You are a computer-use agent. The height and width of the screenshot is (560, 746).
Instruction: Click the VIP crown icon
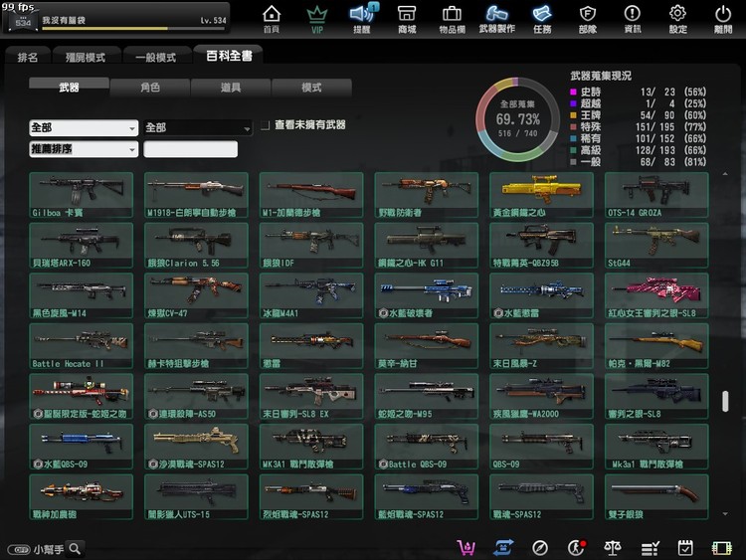317,19
